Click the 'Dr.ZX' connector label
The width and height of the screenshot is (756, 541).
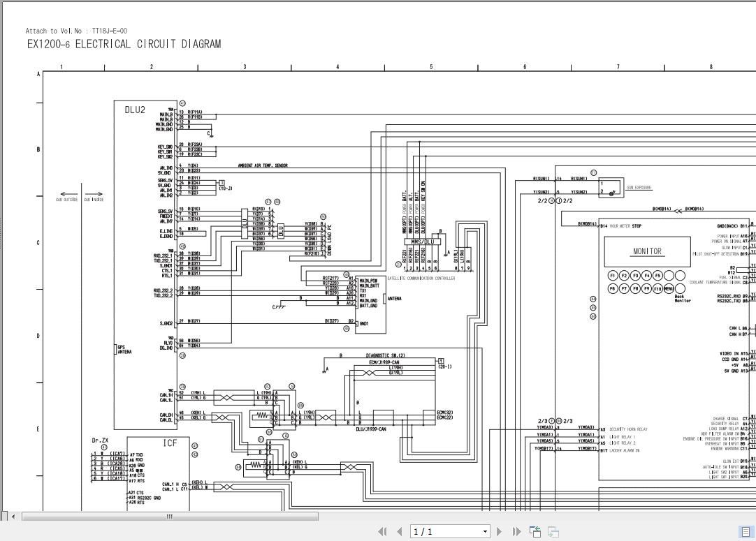coord(100,440)
